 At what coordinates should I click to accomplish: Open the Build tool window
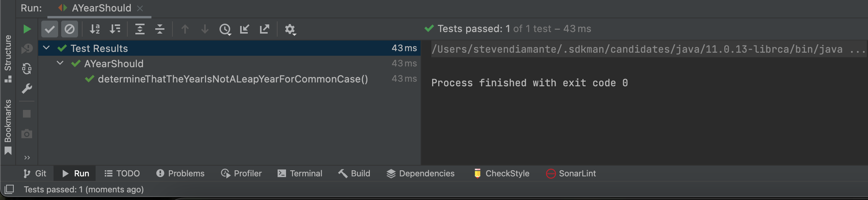[354, 173]
